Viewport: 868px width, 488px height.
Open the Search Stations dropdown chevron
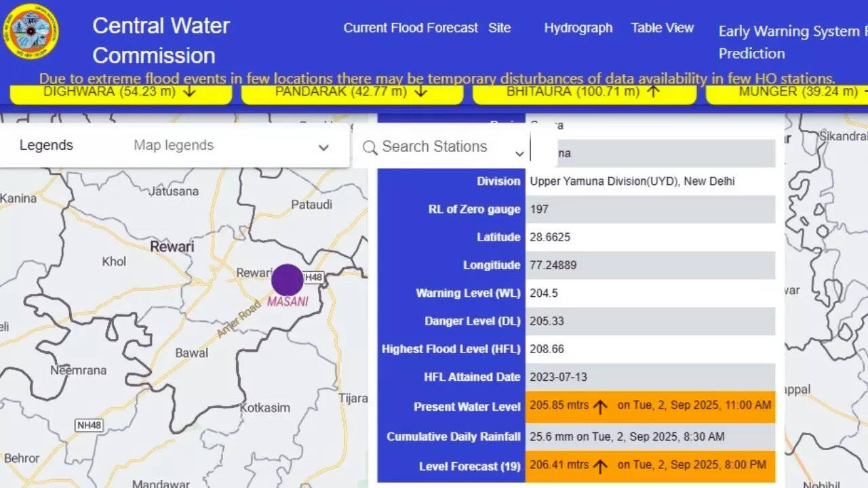(x=519, y=154)
